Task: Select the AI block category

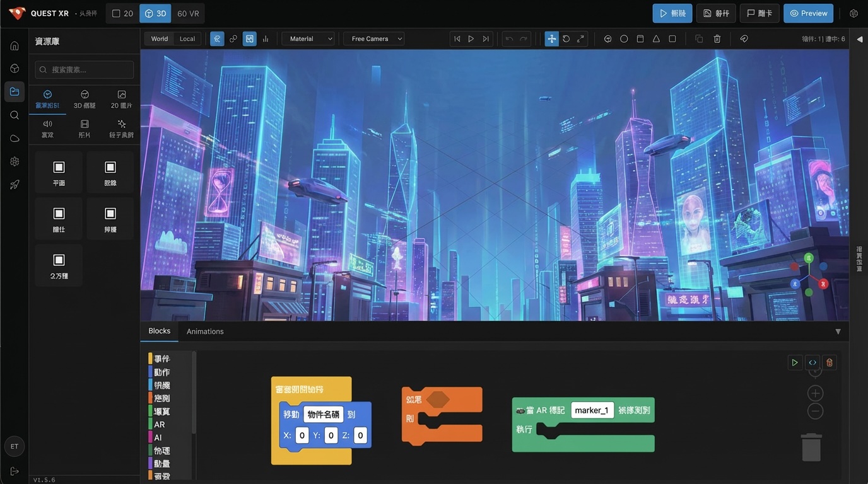Action: pos(158,437)
